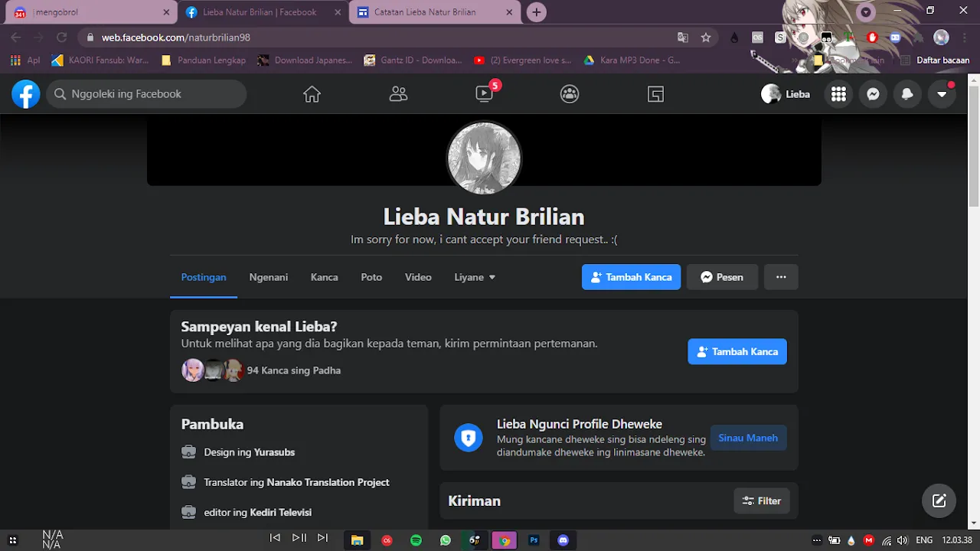This screenshot has height=551, width=980.
Task: Open the Kiriman Filter button
Action: click(x=762, y=500)
